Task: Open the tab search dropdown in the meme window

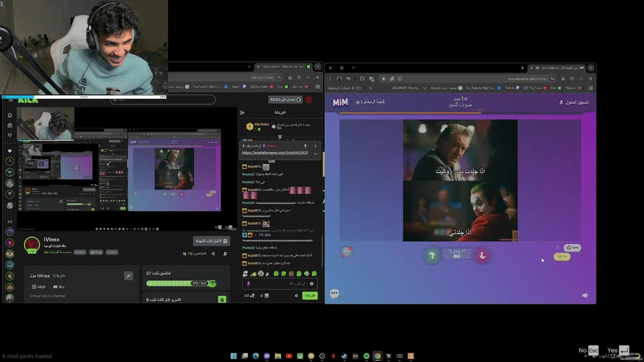Action: (591, 67)
